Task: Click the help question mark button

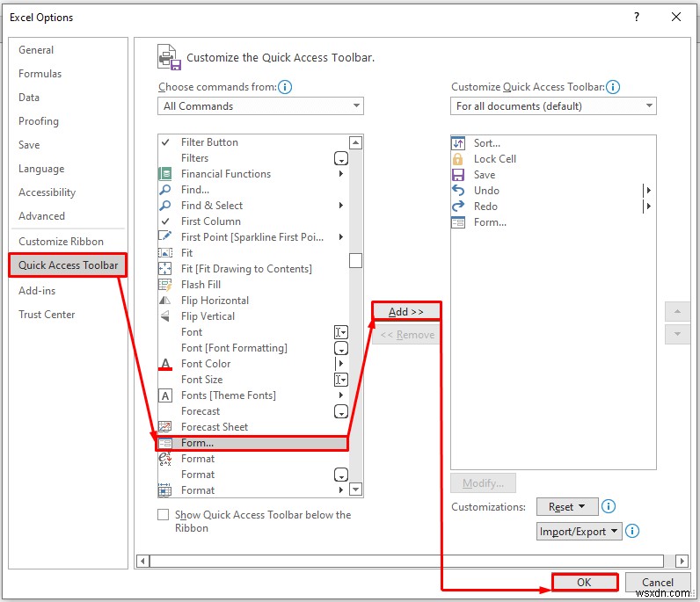Action: coord(637,17)
